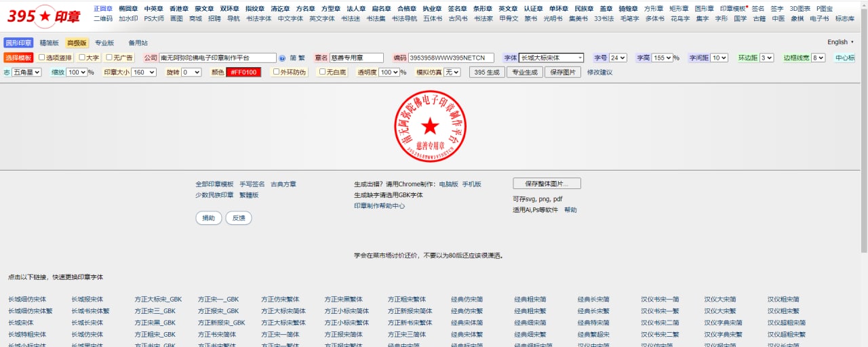Click the 公司 company name input field

pos(218,58)
